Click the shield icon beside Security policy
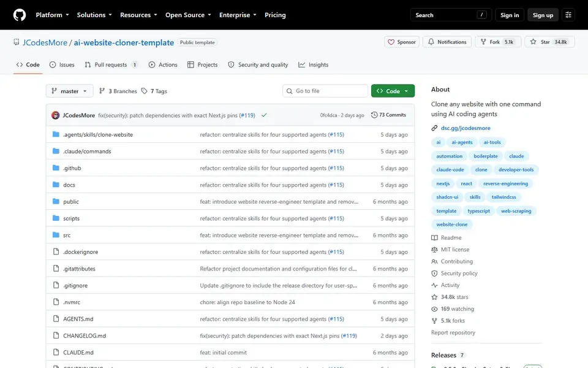Screen dimensions: 588x368 pos(434,274)
